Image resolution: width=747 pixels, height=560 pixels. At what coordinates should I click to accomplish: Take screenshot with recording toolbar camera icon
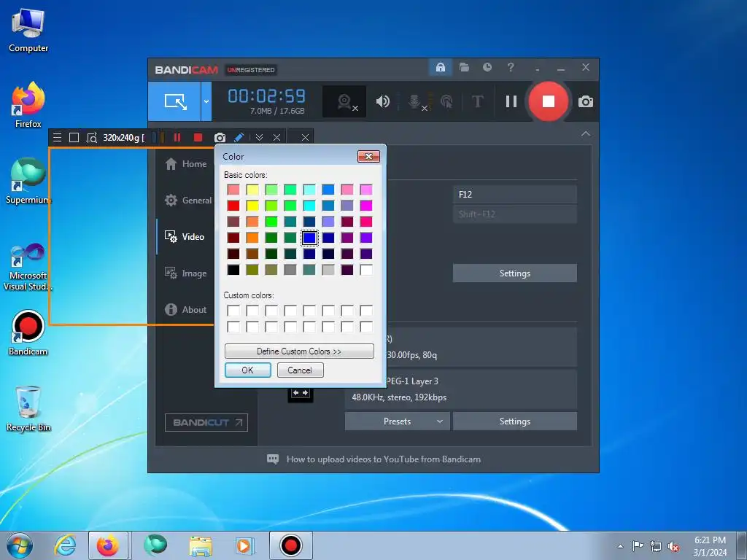220,138
